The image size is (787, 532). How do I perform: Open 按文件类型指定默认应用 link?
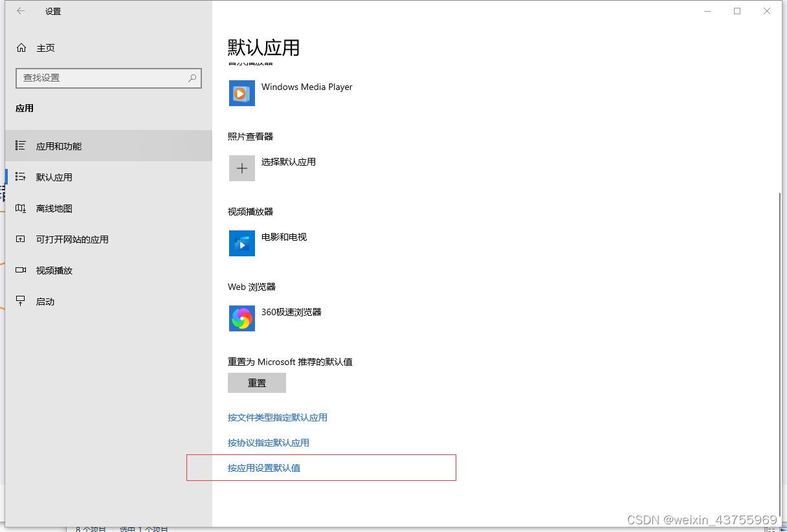(278, 417)
